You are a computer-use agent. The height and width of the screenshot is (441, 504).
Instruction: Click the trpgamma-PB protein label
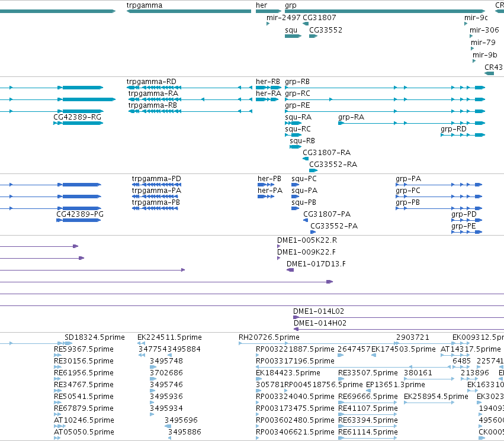156,202
